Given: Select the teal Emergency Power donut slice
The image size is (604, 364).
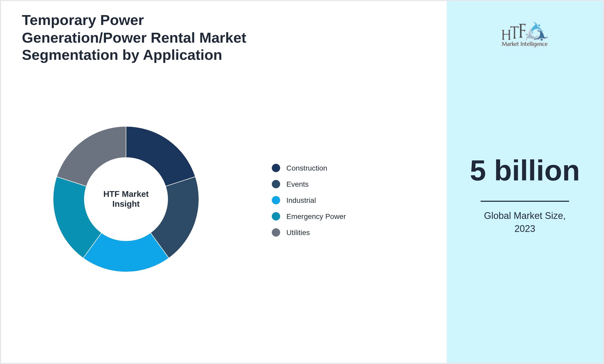Looking at the screenshot, I should pos(72,216).
